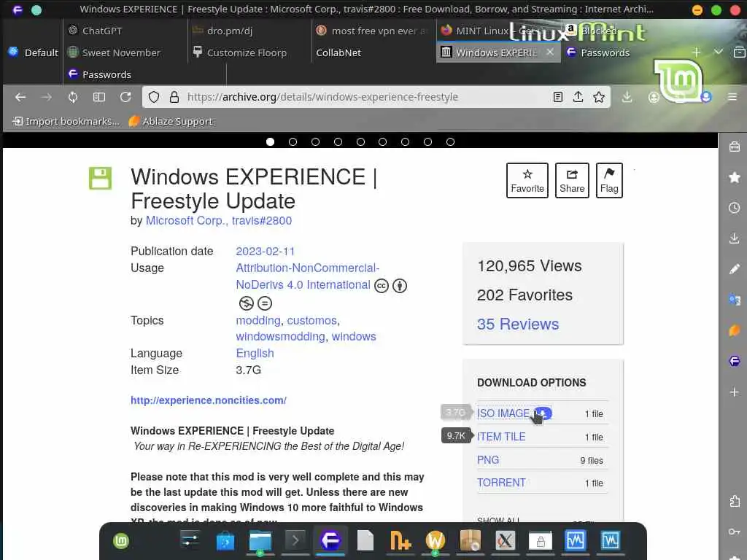Open Microsoft Corp. creator link
The width and height of the screenshot is (747, 560).
coord(186,220)
